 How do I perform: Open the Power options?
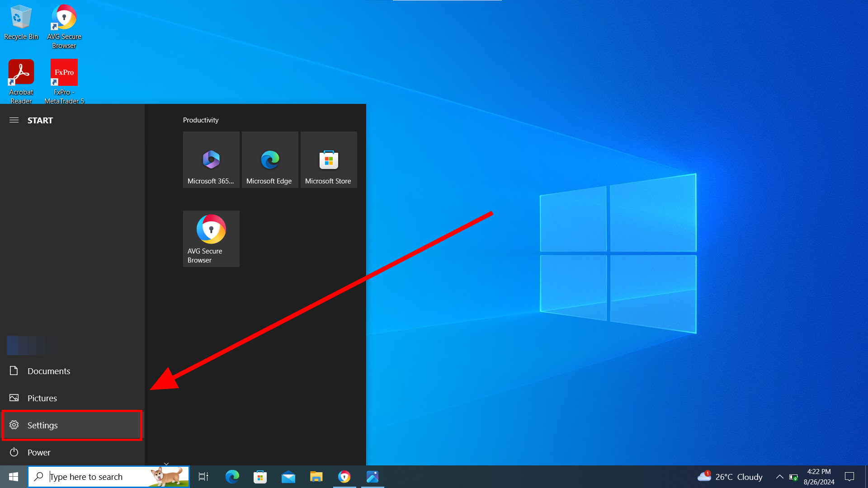38,452
